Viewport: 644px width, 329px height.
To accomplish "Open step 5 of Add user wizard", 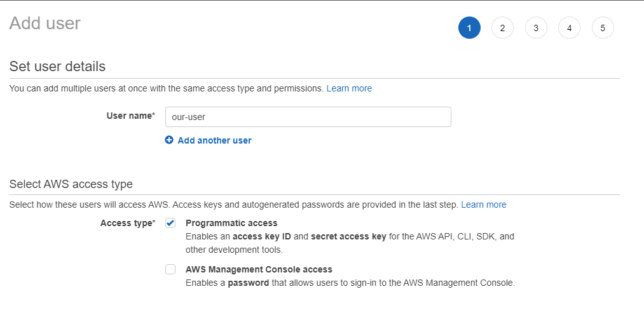I will pyautogui.click(x=603, y=28).
